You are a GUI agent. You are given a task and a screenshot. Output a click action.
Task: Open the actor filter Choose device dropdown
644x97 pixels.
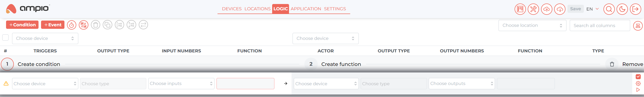coord(326,38)
